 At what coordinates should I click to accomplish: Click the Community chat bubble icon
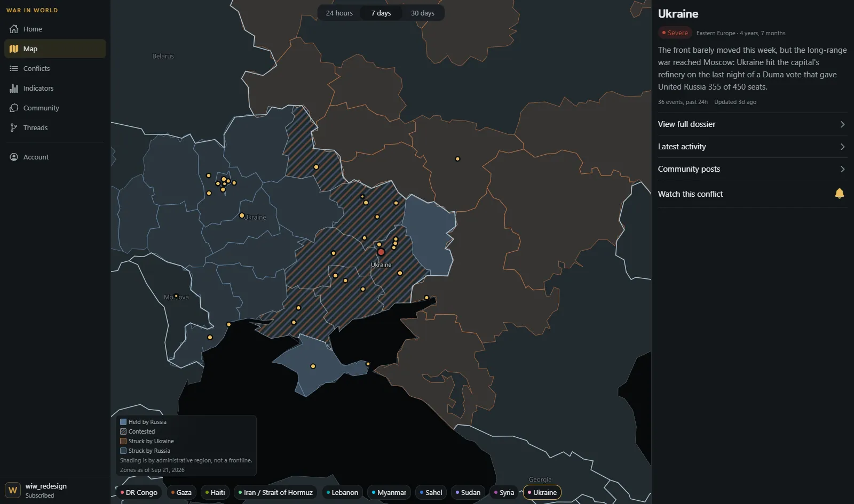(x=14, y=108)
